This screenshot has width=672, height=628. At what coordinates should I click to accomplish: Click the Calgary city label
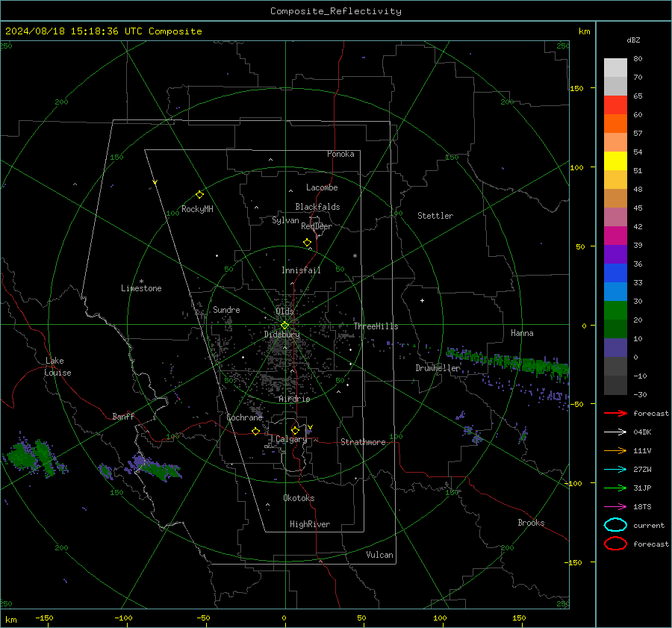pyautogui.click(x=291, y=439)
